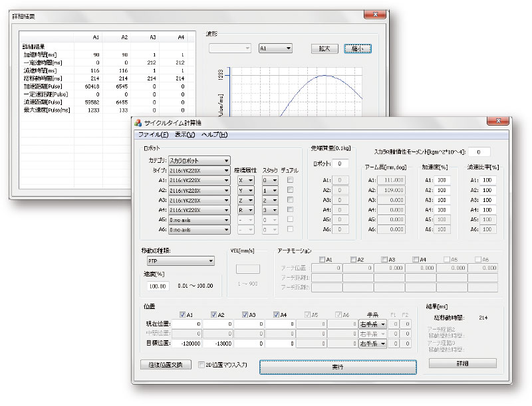Open the ヘルプ(H) menu

coord(214,135)
